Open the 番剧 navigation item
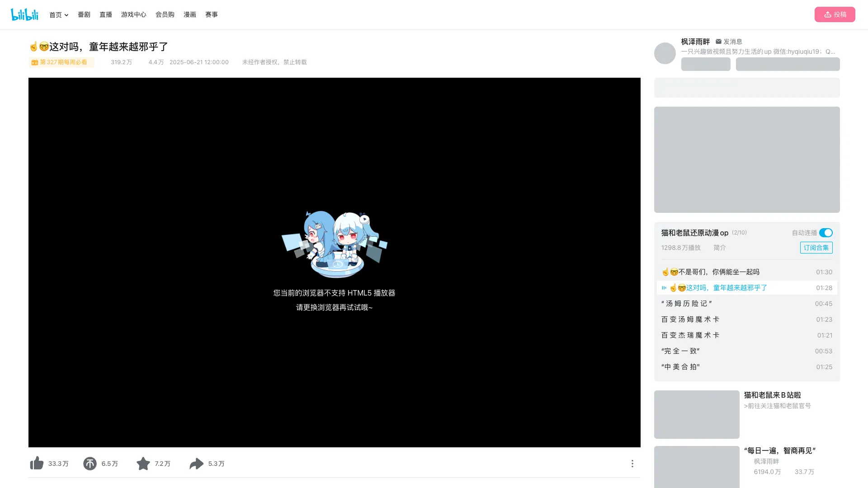 point(84,14)
